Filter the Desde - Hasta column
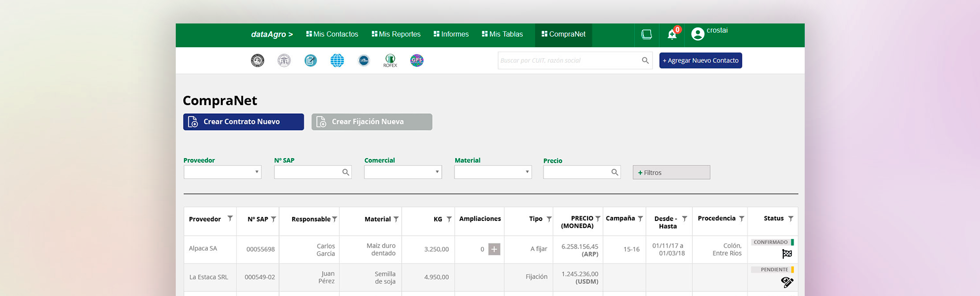Screen dimensions: 980x296 pyautogui.click(x=684, y=218)
